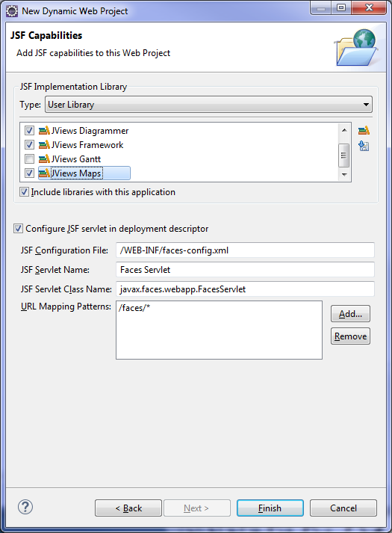Enable the JViews Gantt checkbox
The image size is (392, 533).
click(30, 158)
